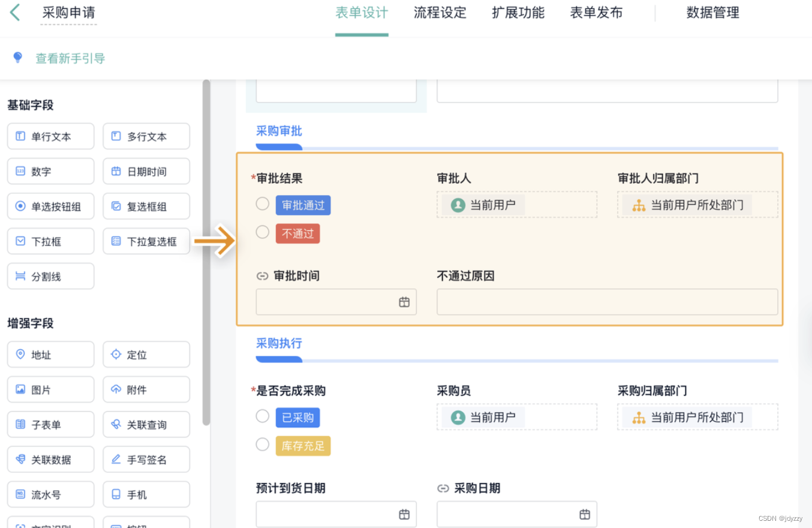Open the 数据管理 tab
The image size is (812, 528).
713,13
